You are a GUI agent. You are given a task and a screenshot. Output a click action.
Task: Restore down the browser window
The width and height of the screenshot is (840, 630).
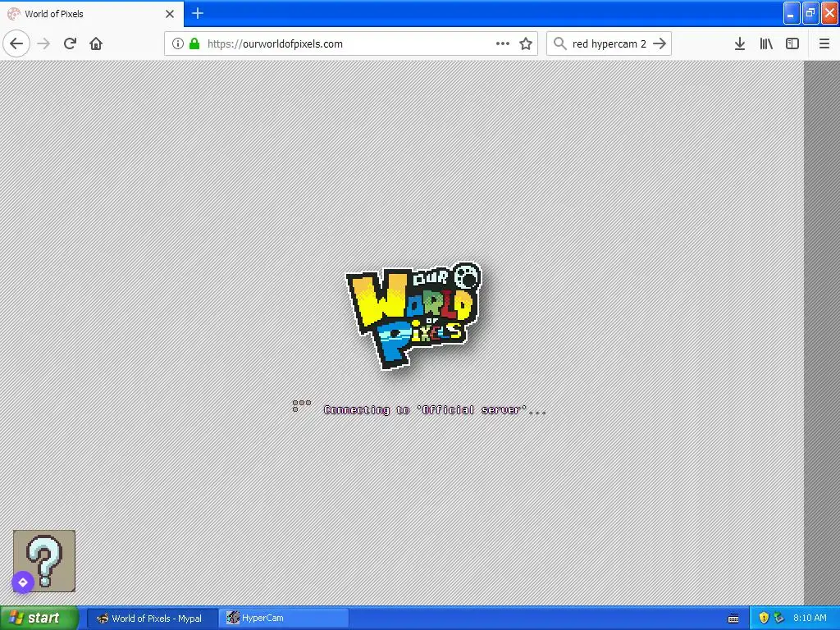click(x=810, y=13)
